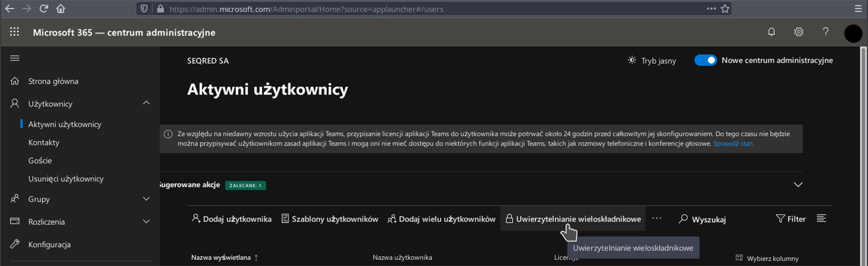Click the browser home icon
Image resolution: width=868 pixels, height=266 pixels.
61,9
